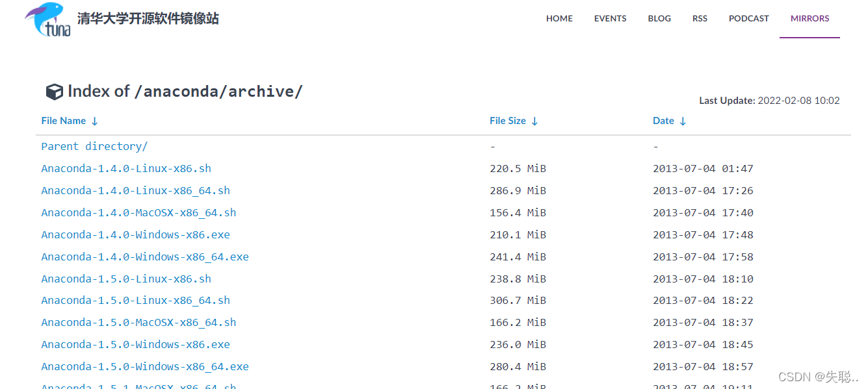Download Anaconda-1.5.0-Linux-x86.sh
The image size is (868, 389).
(126, 279)
